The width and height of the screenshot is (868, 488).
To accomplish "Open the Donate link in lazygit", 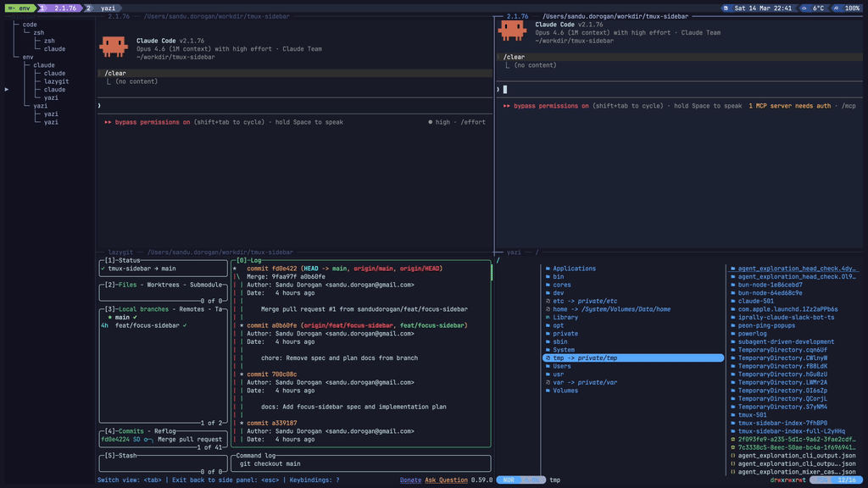I will 410,480.
